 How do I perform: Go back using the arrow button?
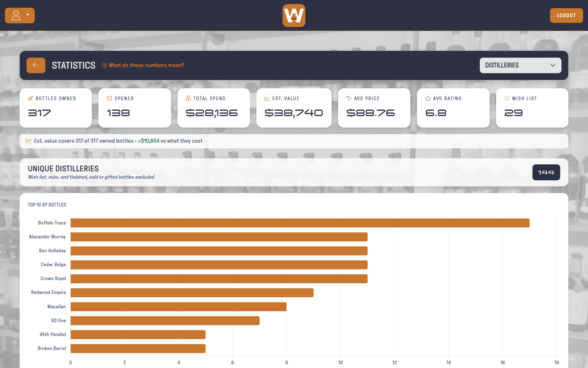point(36,65)
